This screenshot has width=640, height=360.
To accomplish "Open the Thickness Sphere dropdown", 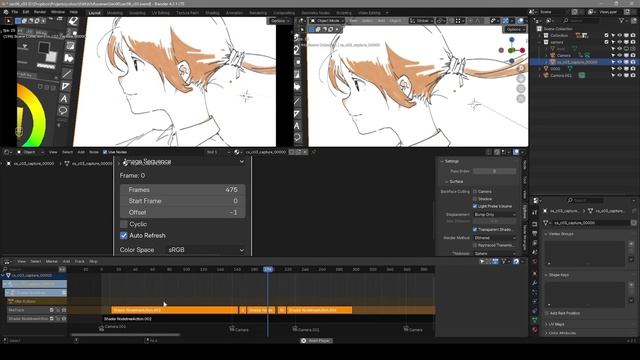I will [x=495, y=253].
